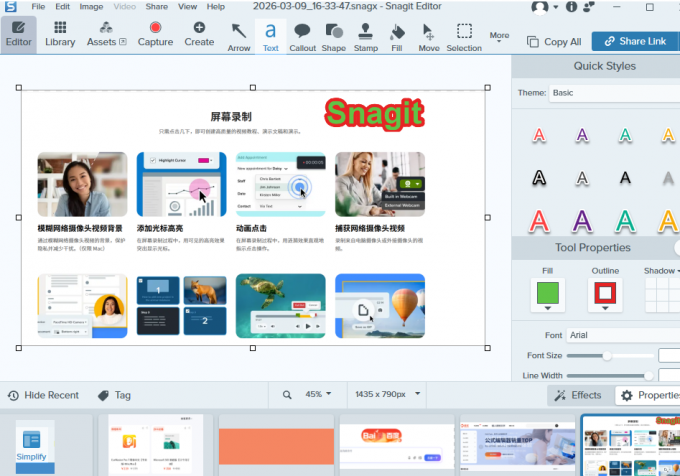Select the Callout tool
Screen dimensions: 680x476
[x=302, y=37]
